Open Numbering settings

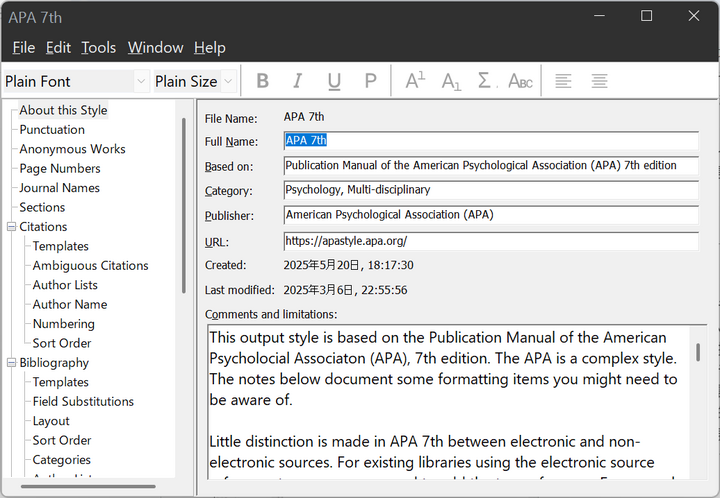pyautogui.click(x=64, y=324)
